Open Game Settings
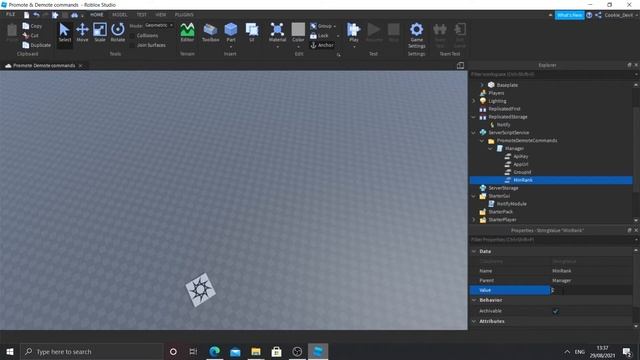 [416, 35]
